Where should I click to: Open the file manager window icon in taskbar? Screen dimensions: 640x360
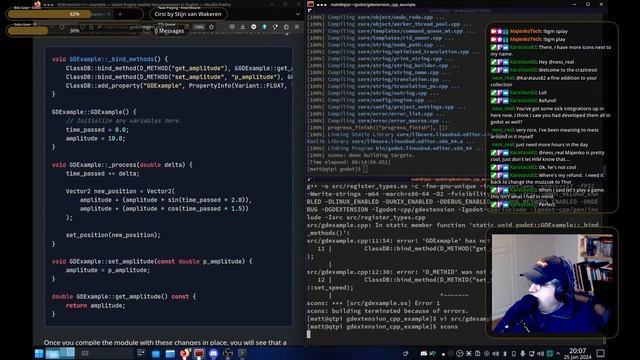click(170, 353)
